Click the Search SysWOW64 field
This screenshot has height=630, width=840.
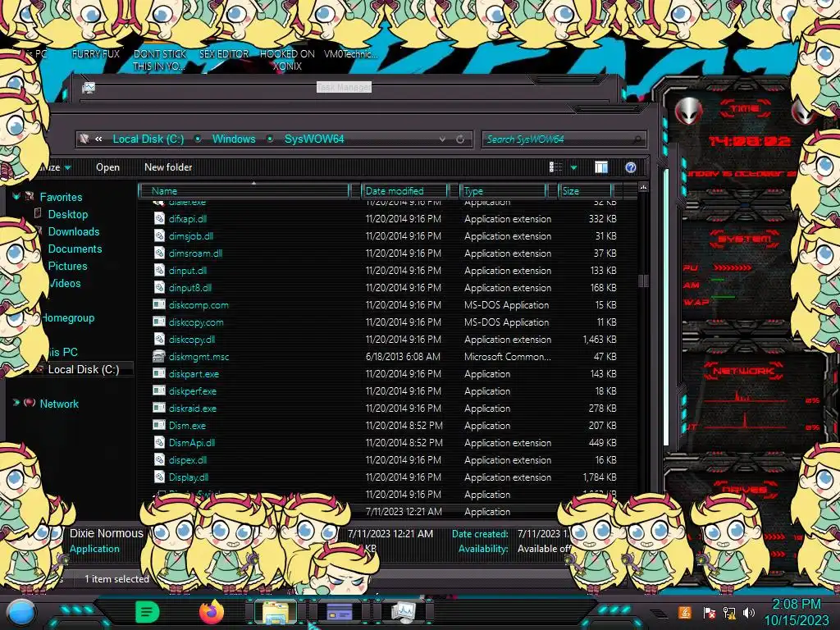pos(564,139)
